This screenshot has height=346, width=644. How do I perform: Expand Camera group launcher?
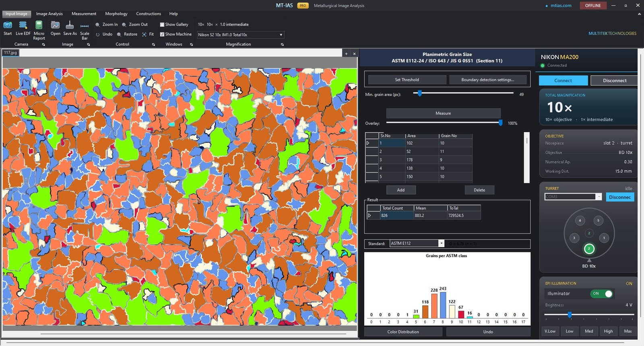coord(43,45)
